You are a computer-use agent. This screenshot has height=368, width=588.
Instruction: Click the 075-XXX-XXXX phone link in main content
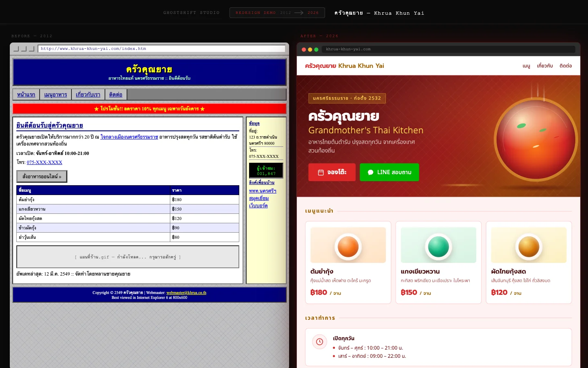coord(45,162)
